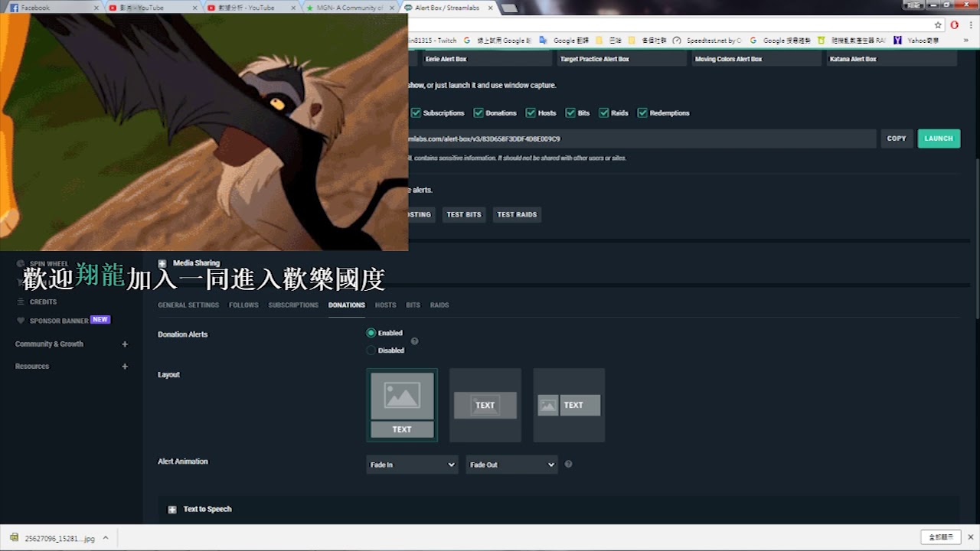The height and width of the screenshot is (551, 980).
Task: Toggle the Redemptions checkbox
Action: (642, 112)
